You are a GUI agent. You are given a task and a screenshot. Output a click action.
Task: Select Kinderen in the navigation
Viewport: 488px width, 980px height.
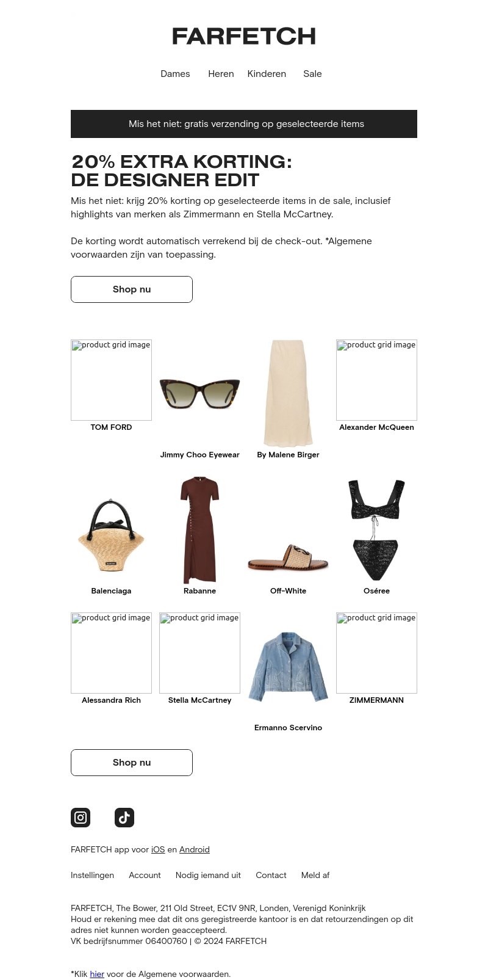coord(267,74)
